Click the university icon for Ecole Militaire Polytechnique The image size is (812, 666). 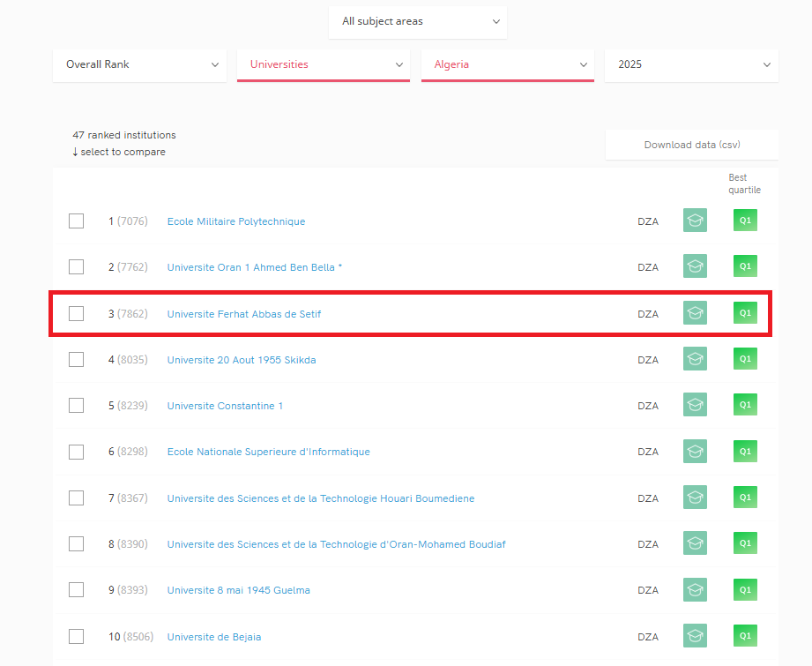pyautogui.click(x=695, y=221)
